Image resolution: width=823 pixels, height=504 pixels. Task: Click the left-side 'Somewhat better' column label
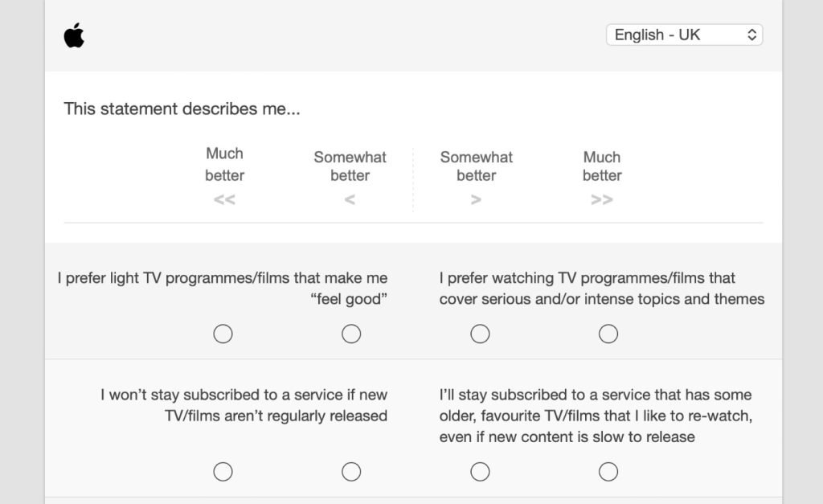(350, 166)
